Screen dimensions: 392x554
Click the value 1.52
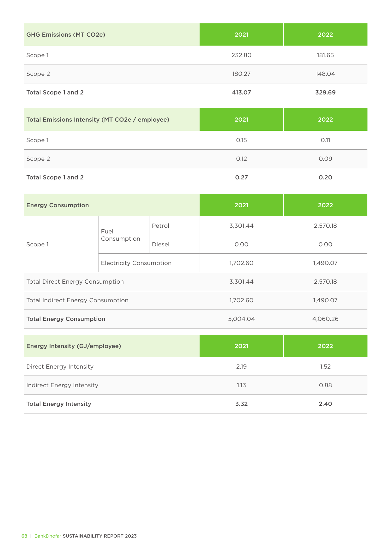pos(325,367)
